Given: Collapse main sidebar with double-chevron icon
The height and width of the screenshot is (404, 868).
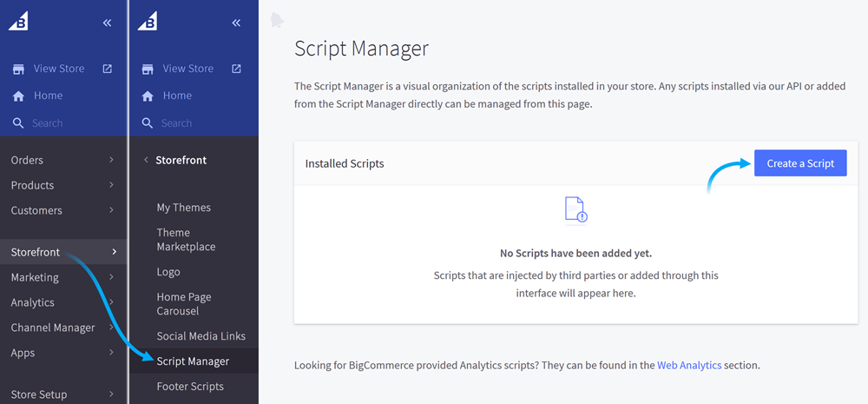Looking at the screenshot, I should pos(108,23).
